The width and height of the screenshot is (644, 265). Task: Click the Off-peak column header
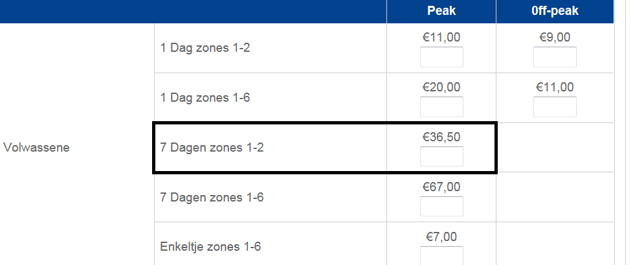pos(555,10)
